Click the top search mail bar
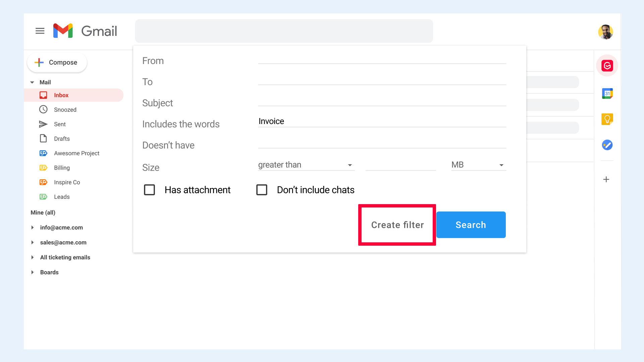 click(284, 31)
